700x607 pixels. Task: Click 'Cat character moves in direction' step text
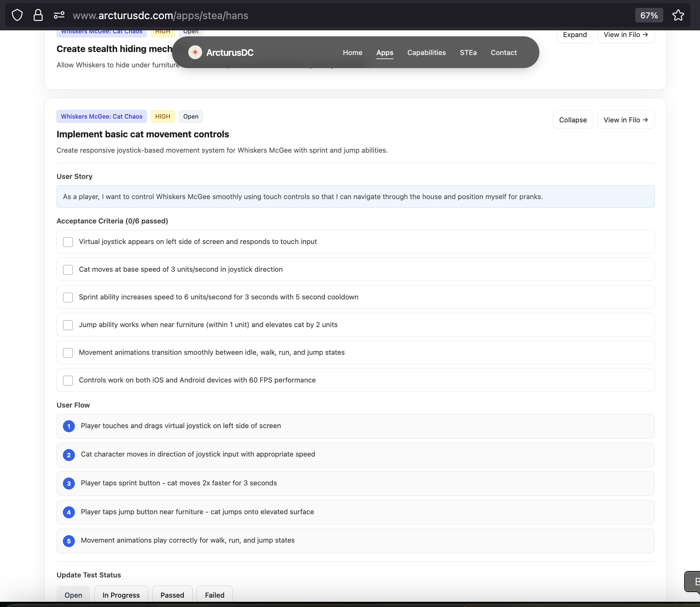coord(198,454)
